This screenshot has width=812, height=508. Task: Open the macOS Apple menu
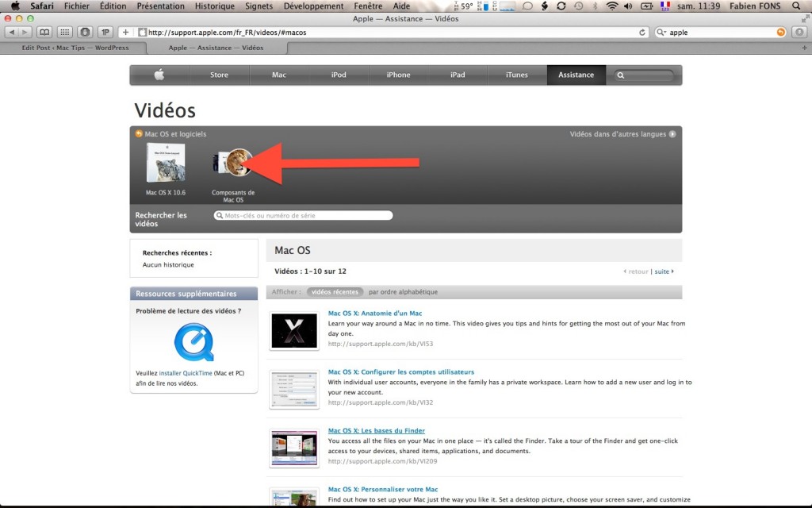point(15,6)
